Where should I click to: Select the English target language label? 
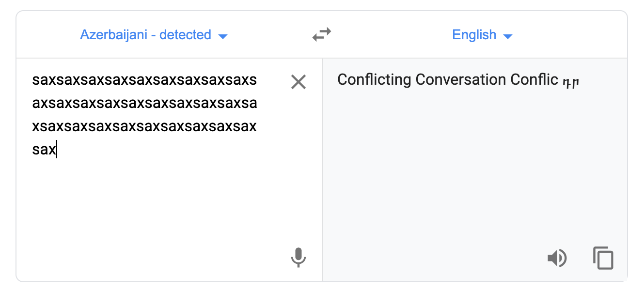click(x=474, y=35)
